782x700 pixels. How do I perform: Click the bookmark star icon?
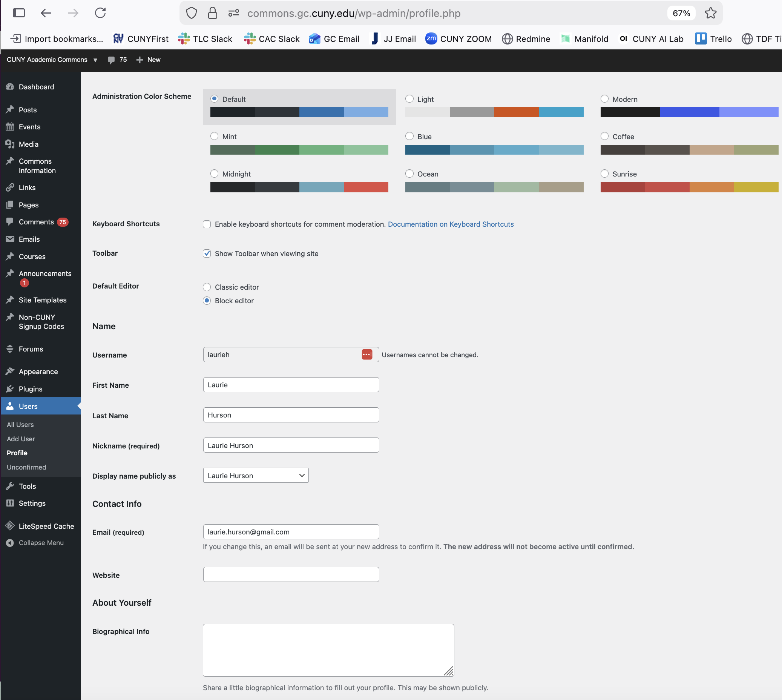[710, 13]
